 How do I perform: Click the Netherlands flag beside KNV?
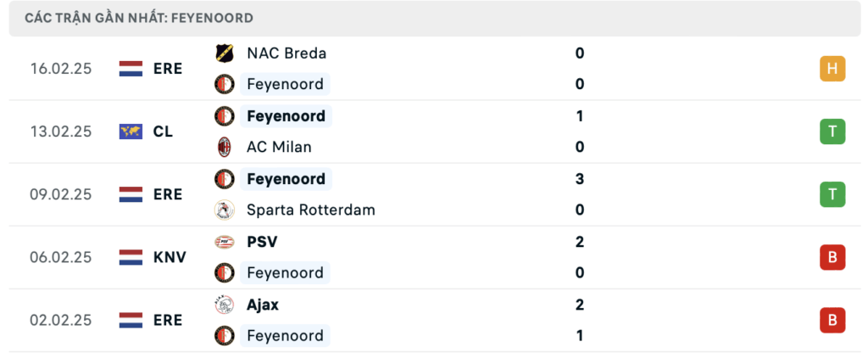pyautogui.click(x=131, y=257)
